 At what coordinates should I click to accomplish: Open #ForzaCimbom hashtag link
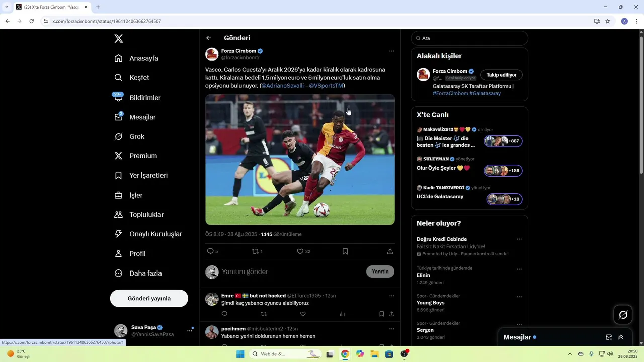click(x=450, y=94)
